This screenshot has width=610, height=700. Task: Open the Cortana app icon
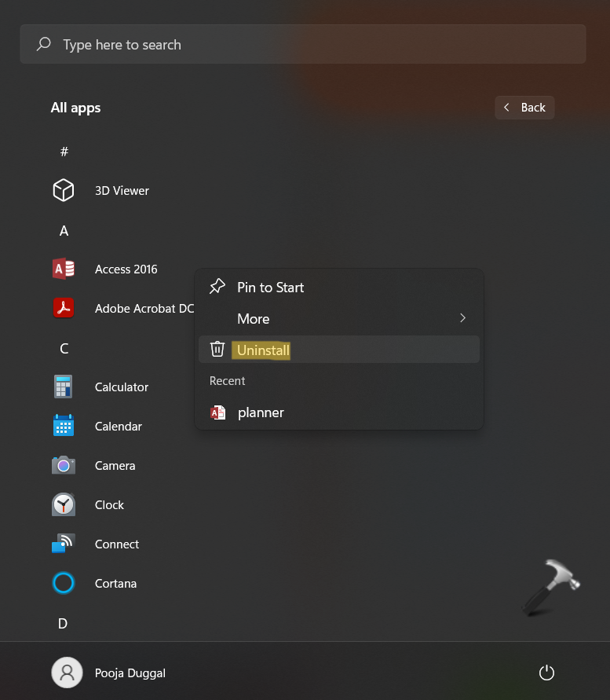point(63,583)
